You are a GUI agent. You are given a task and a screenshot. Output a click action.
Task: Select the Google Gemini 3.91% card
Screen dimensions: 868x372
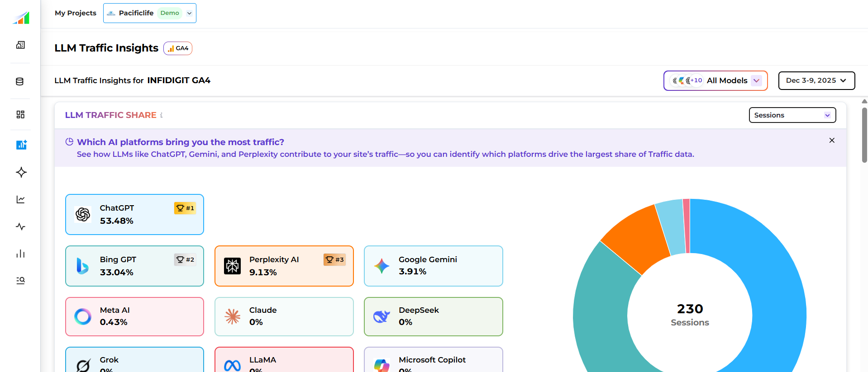[x=434, y=266]
